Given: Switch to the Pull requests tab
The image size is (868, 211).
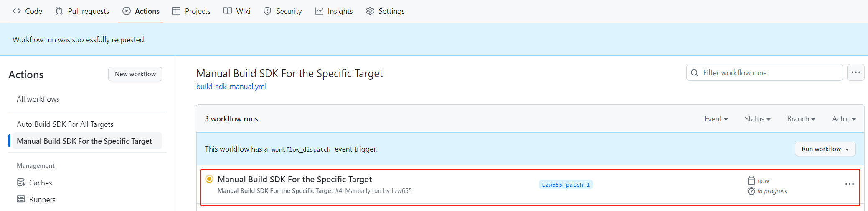Looking at the screenshot, I should tap(82, 11).
